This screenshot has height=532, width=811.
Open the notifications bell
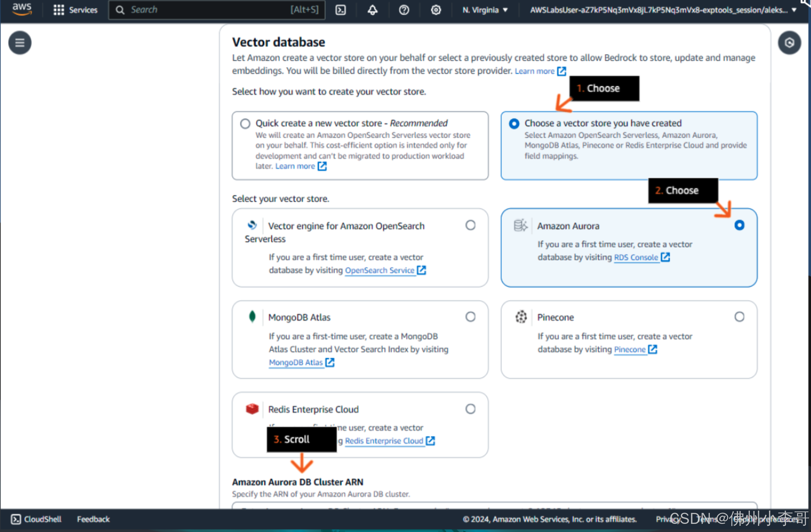(372, 10)
